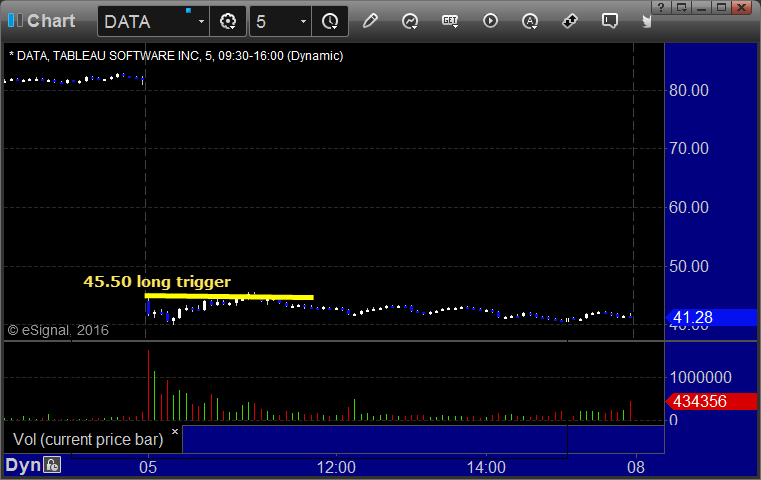Viewport: 761px width, 480px height.
Task: Start bar replay with the play icon
Action: pyautogui.click(x=490, y=21)
